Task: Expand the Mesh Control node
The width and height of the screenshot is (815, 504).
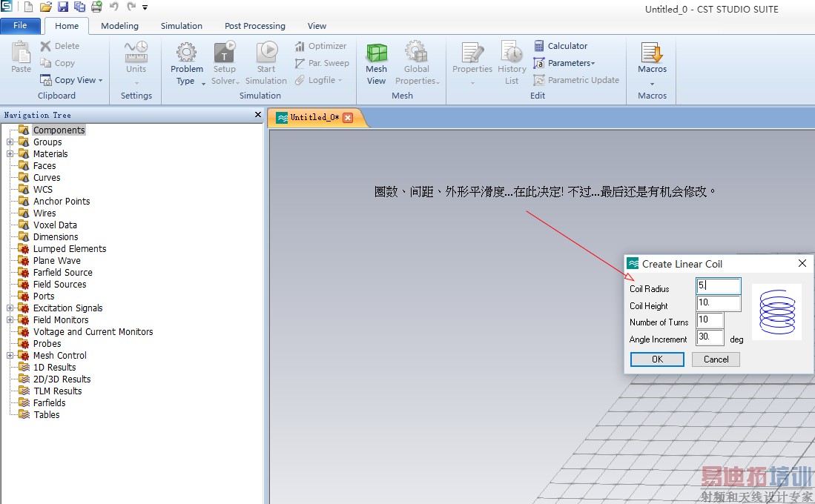Action: pyautogui.click(x=10, y=356)
